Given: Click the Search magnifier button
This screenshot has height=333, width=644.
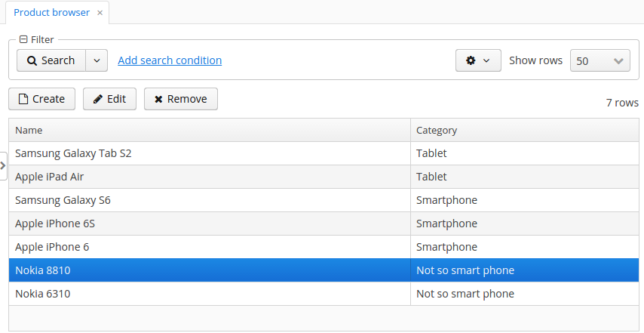Looking at the screenshot, I should pyautogui.click(x=51, y=60).
